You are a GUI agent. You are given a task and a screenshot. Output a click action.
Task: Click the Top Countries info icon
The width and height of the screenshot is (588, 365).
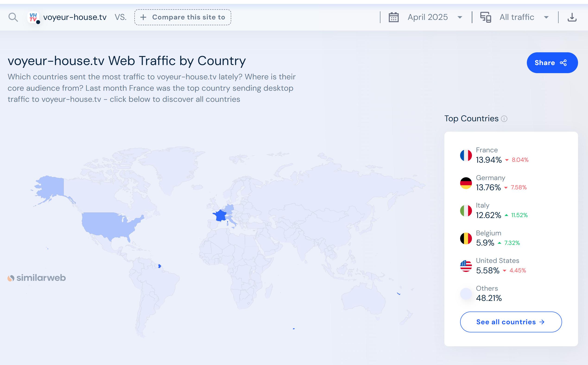(x=504, y=119)
